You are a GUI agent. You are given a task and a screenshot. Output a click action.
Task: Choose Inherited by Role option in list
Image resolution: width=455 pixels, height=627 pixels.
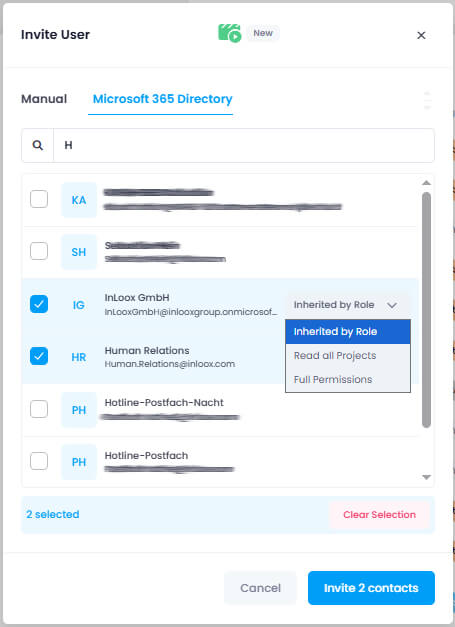348,331
